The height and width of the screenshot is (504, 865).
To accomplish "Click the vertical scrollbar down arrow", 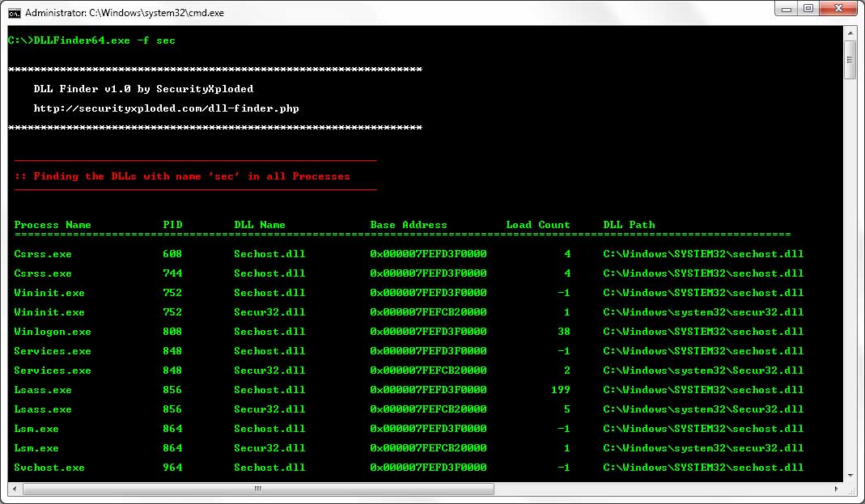I will point(850,475).
